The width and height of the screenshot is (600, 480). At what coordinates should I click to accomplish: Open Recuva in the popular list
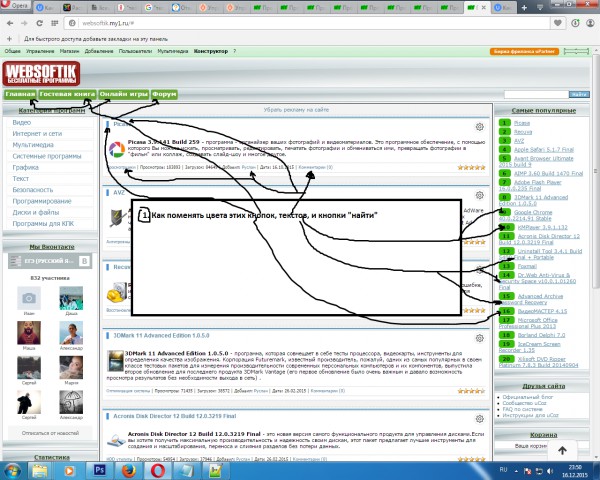pos(523,132)
